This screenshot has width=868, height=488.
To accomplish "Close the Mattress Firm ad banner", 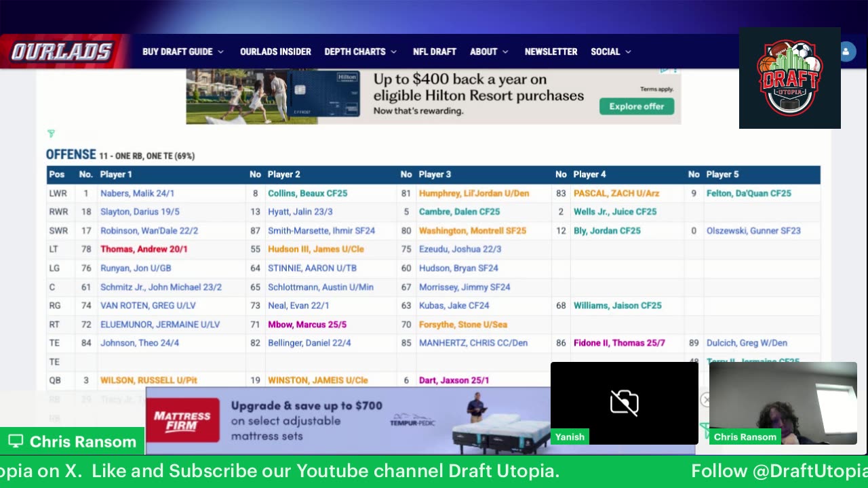I will pyautogui.click(x=705, y=400).
